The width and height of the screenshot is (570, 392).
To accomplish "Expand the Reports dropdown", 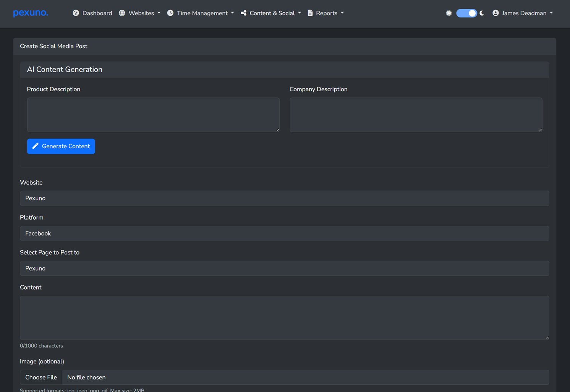I will point(326,13).
